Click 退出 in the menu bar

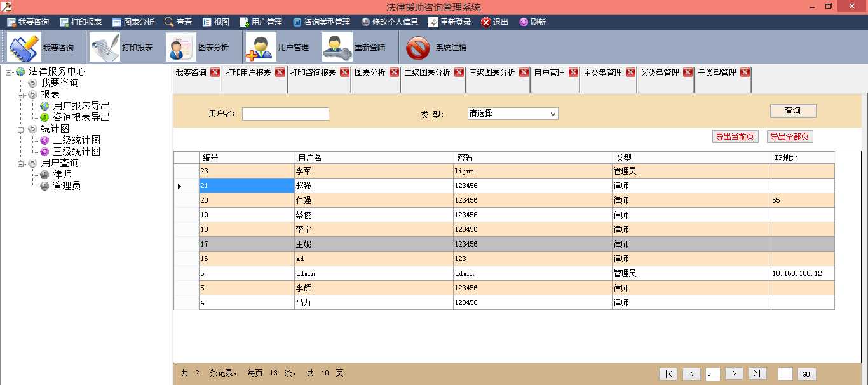[495, 22]
